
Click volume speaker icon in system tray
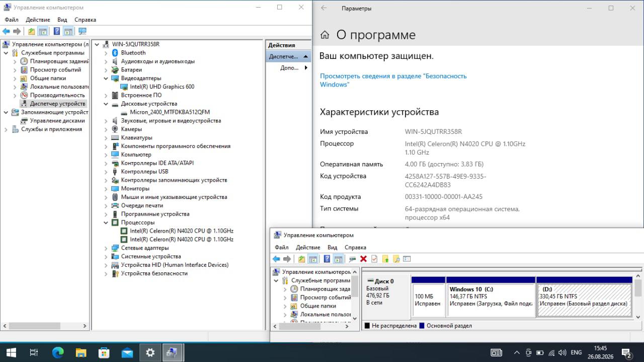pyautogui.click(x=562, y=352)
